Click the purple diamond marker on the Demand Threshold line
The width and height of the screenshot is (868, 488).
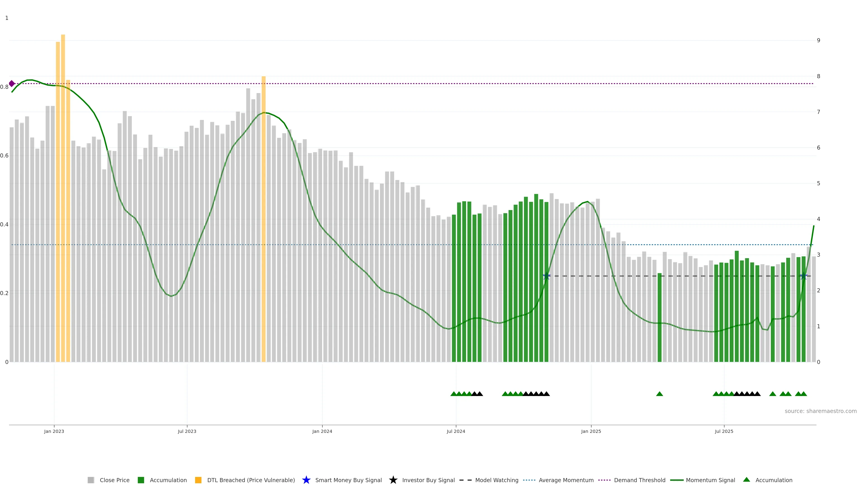pos(12,84)
